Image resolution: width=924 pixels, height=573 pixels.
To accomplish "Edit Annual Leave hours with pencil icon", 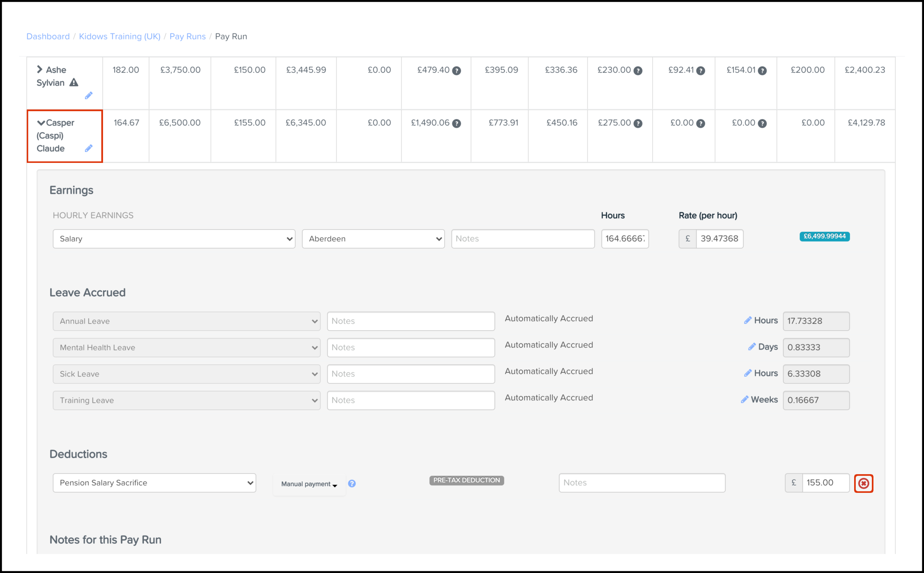I will [747, 321].
